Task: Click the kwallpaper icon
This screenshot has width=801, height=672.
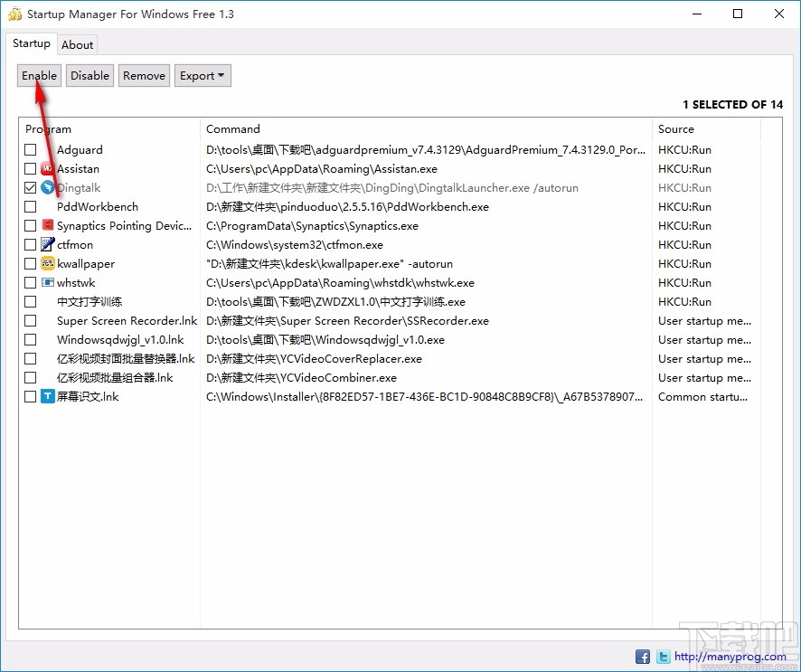Action: 47,263
